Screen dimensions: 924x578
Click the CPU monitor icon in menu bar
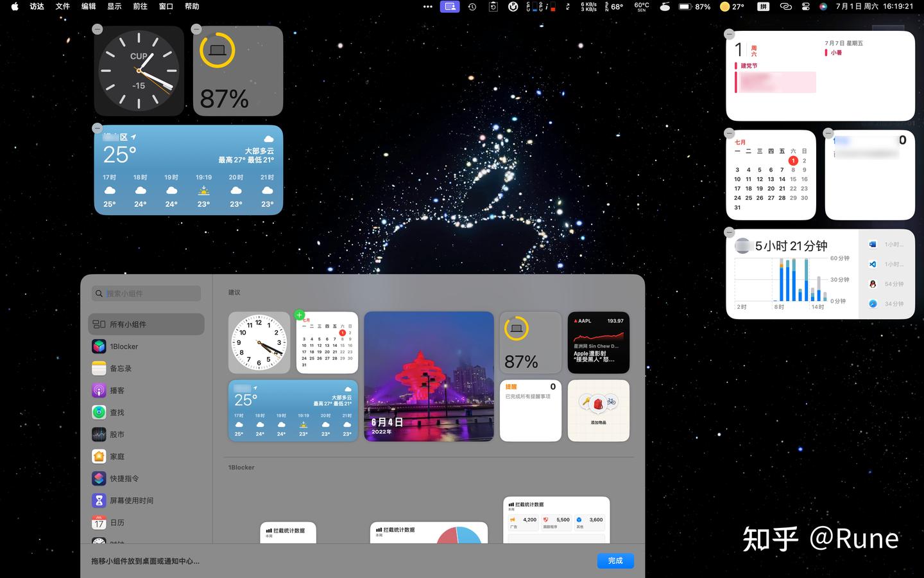tap(529, 7)
